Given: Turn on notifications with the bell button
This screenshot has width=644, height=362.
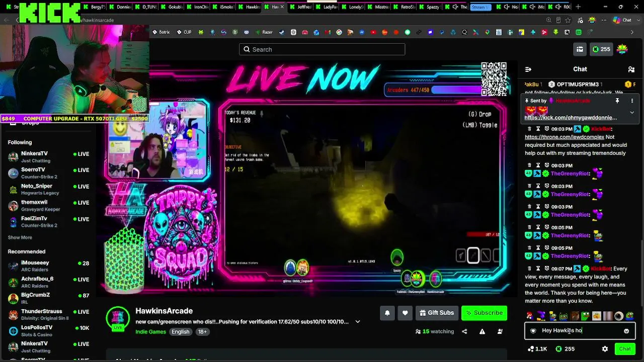Looking at the screenshot, I should click(x=387, y=313).
